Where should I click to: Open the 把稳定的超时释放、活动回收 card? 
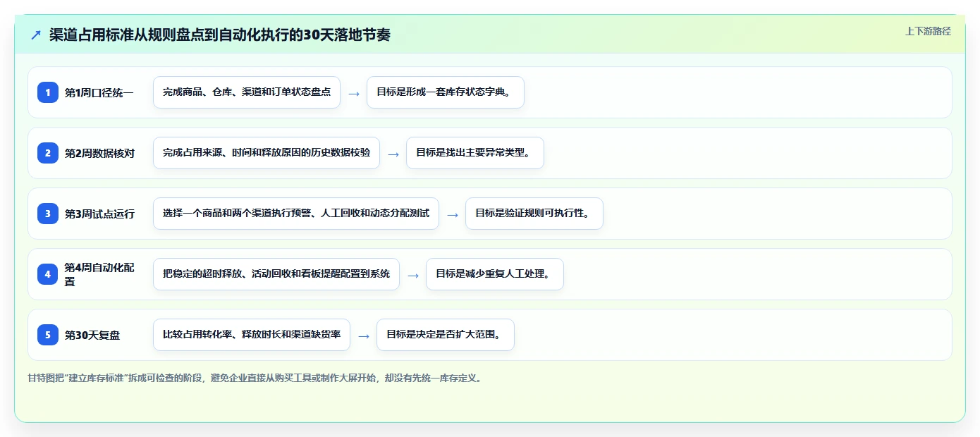[276, 274]
